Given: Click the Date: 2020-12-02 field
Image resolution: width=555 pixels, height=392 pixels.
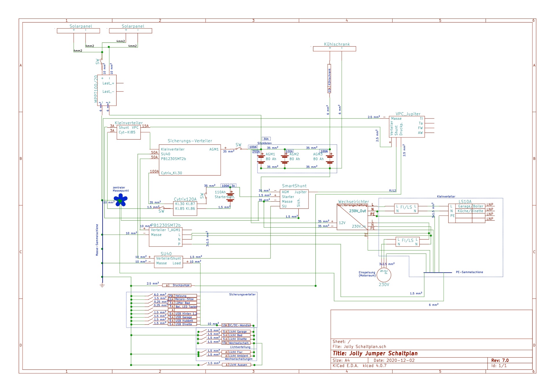Looking at the screenshot, I should click(394, 361).
